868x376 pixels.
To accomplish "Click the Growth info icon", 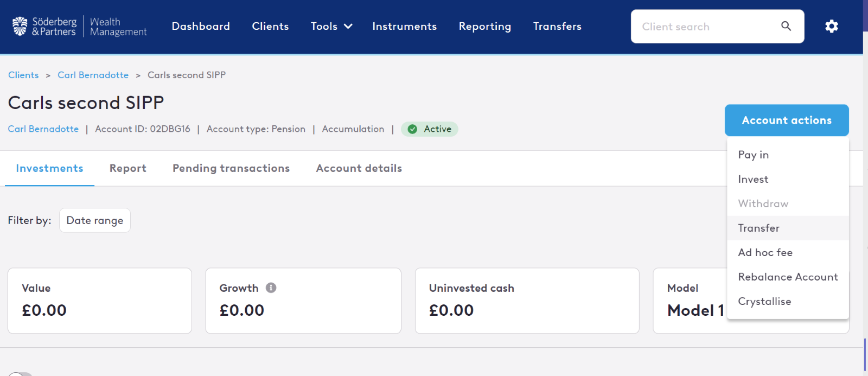I will point(271,288).
